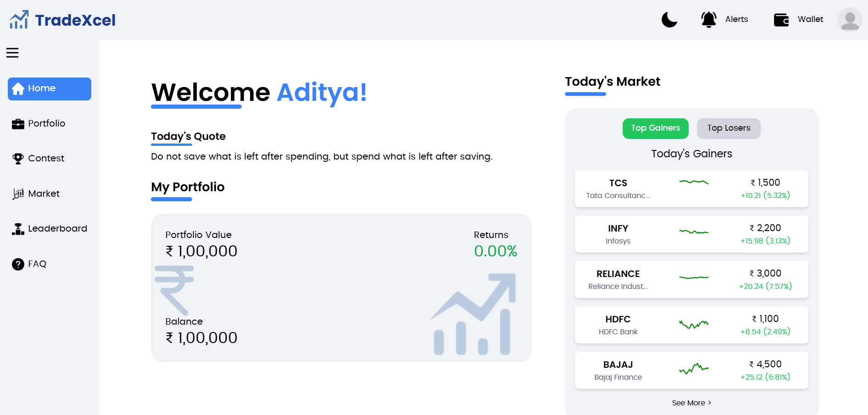Viewport: 868px width, 415px height.
Task: Toggle dark mode with the moon icon
Action: point(669,20)
